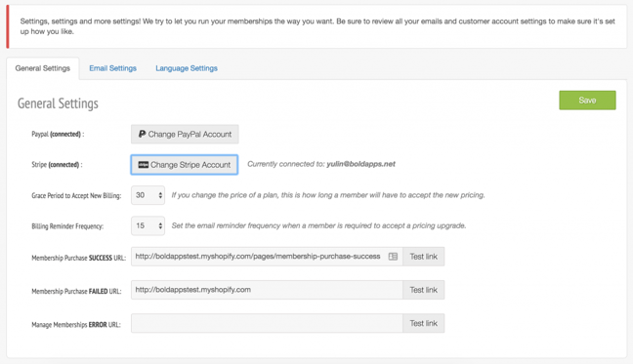
Task: Click Grace Period to Accept New Billing label
Action: pos(76,195)
